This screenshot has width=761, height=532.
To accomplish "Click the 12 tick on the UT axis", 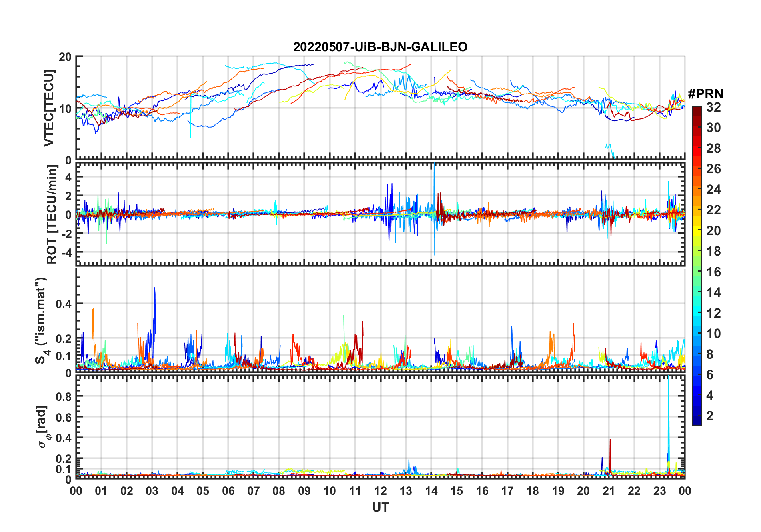I will click(x=380, y=491).
